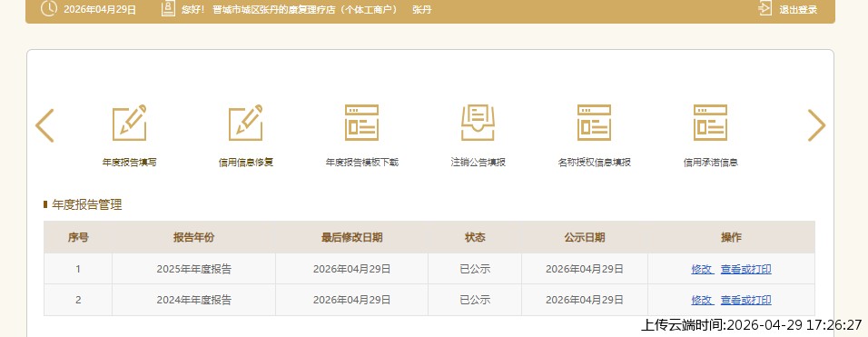Image resolution: width=868 pixels, height=337 pixels.
Task: Show previous items with left carousel arrow
Action: [44, 125]
